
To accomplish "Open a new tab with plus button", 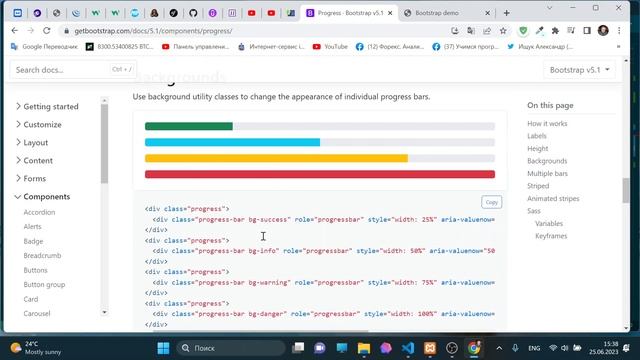I will tap(507, 13).
